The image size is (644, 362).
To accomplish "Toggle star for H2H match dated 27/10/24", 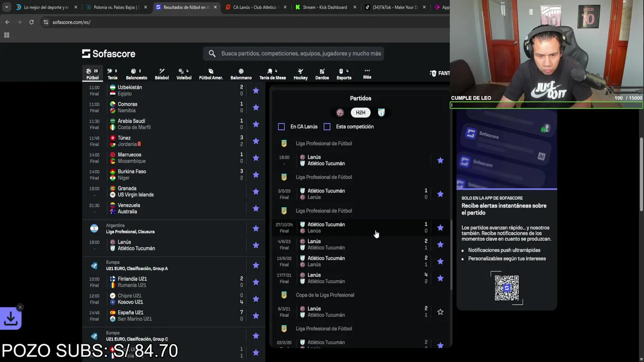I will 440,228.
